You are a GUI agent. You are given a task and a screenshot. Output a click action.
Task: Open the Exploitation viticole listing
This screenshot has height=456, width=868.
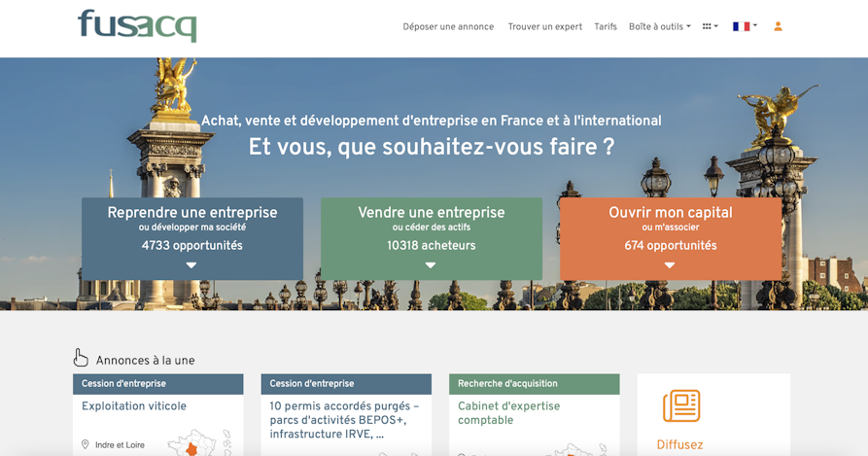[134, 406]
